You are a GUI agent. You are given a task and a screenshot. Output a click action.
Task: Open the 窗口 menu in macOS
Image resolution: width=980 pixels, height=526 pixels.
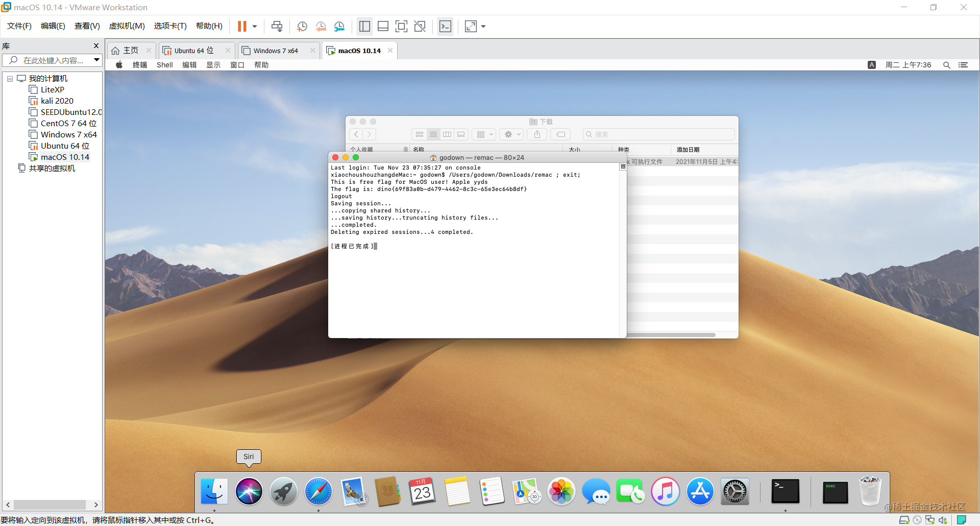pos(237,65)
